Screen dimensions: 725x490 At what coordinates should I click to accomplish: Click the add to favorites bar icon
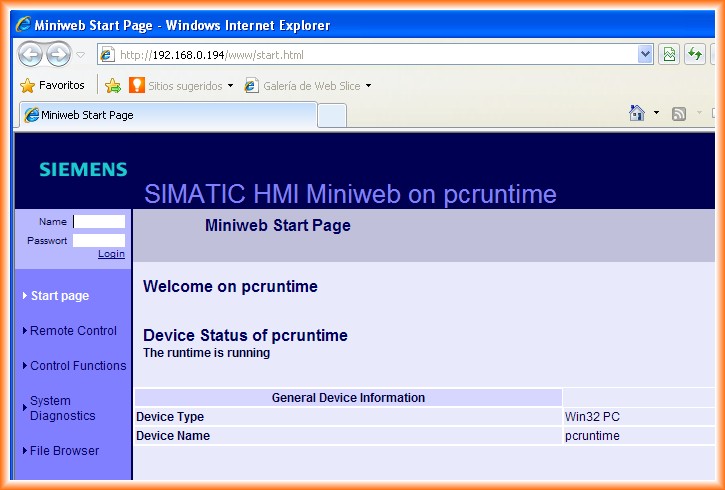tap(113, 86)
